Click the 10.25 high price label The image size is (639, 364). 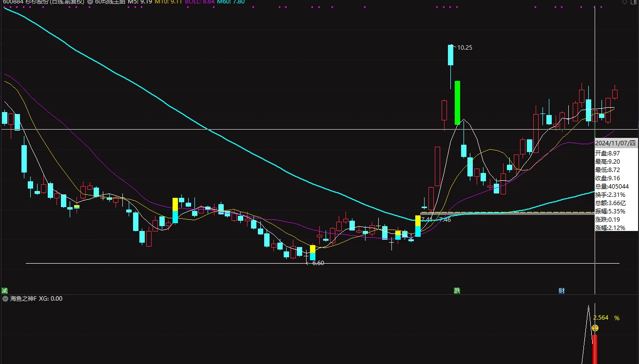464,48
